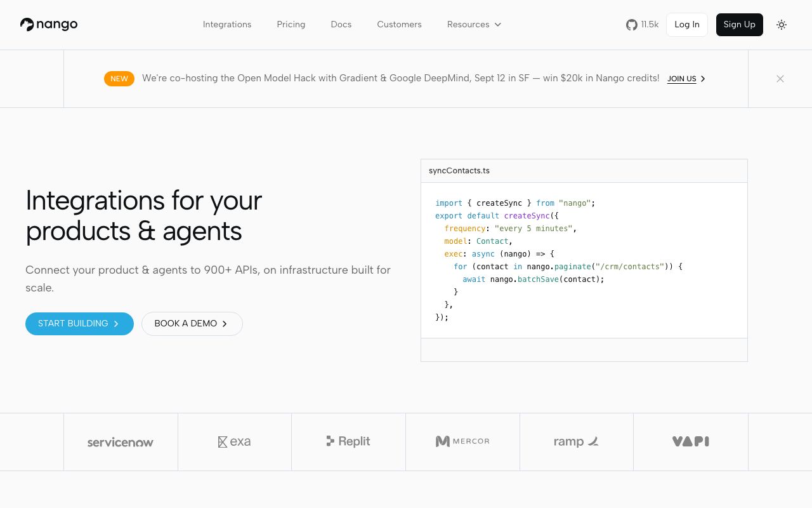812x508 pixels.
Task: Click the 'for (contact in nango.paginate' code line
Action: click(x=568, y=267)
